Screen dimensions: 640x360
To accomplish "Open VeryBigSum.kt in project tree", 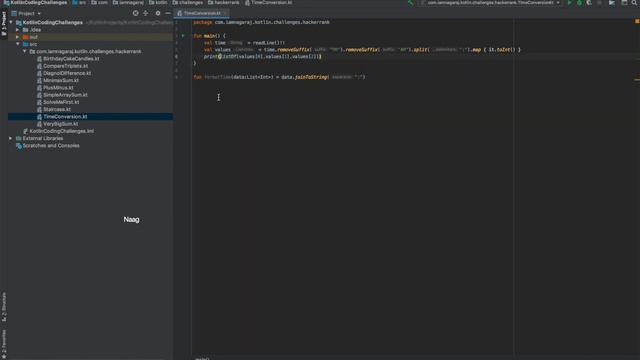I will [60, 124].
